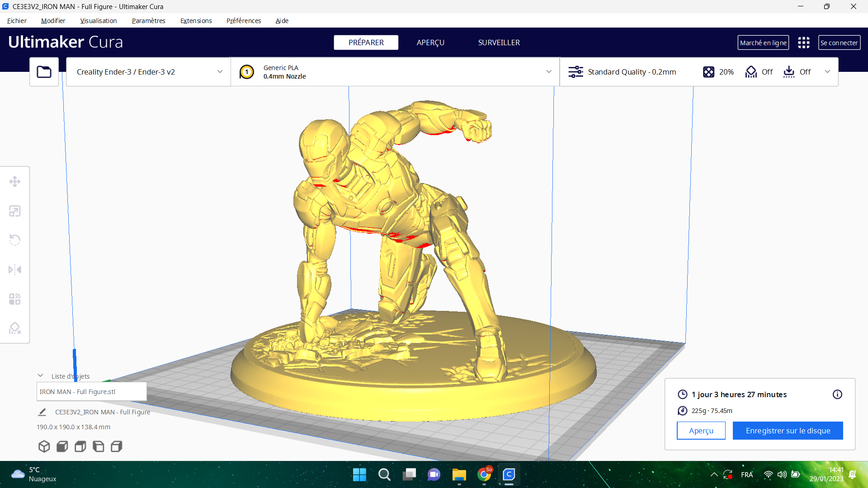Click extruder 1 material icon
The height and width of the screenshot is (488, 868).
[x=247, y=72]
